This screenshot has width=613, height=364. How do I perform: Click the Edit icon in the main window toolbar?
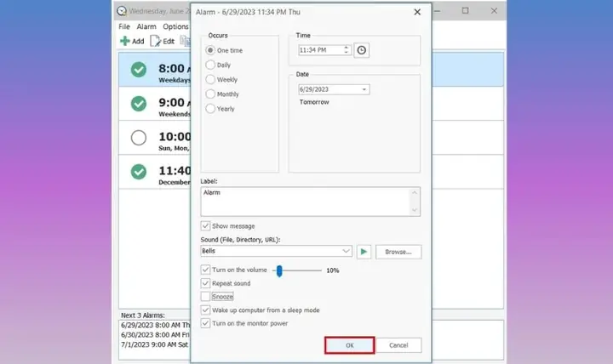pyautogui.click(x=155, y=41)
